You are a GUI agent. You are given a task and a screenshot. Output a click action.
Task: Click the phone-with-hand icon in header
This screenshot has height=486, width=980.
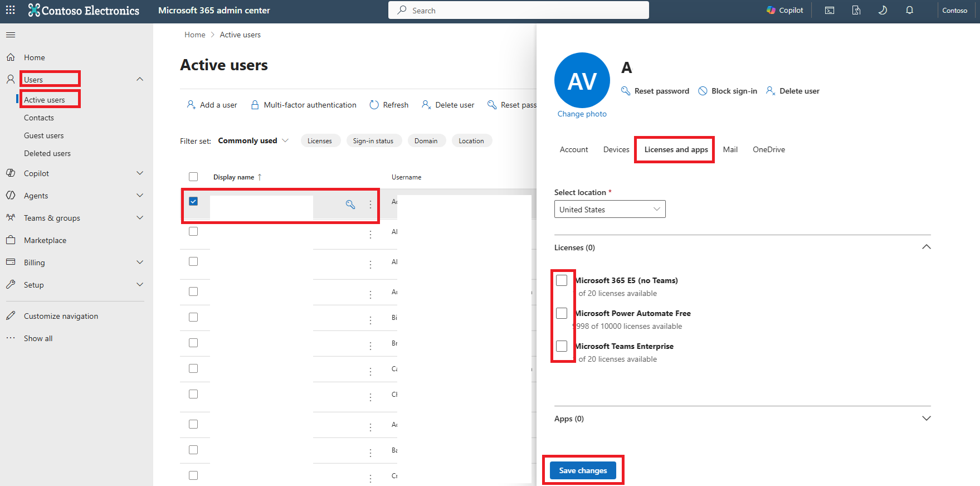[x=856, y=11]
